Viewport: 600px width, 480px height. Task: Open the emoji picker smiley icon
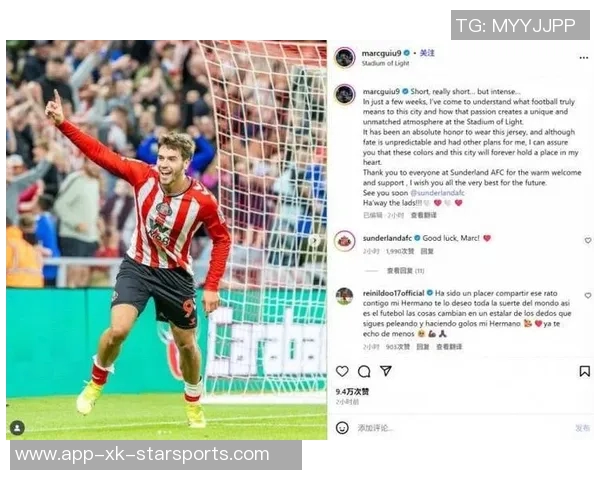[342, 428]
